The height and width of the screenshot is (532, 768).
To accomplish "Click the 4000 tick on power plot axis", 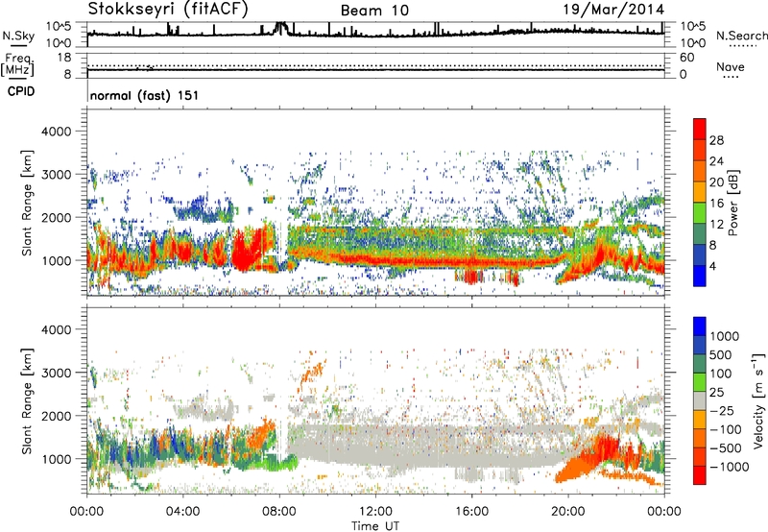I will pyautogui.click(x=56, y=132).
